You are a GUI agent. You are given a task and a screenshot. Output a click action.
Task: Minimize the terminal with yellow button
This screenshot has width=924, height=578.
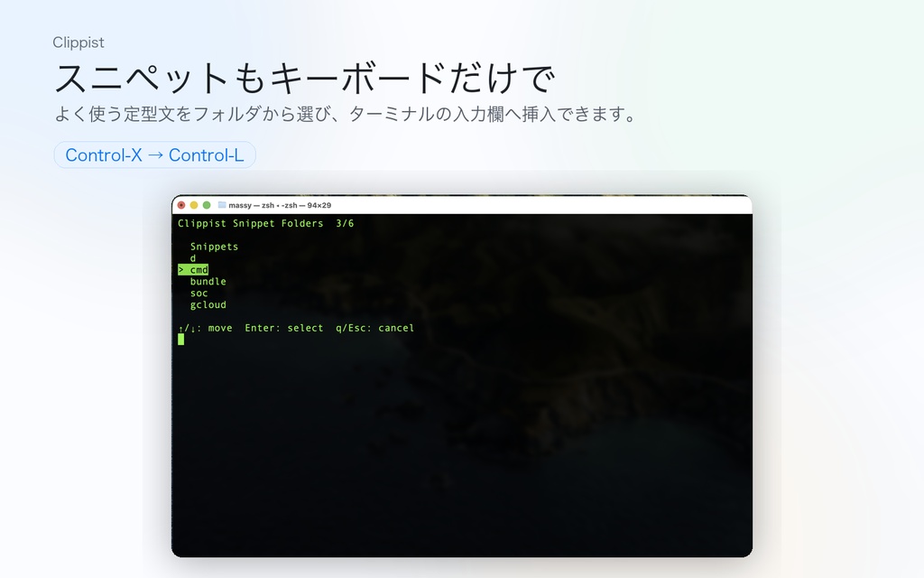194,205
